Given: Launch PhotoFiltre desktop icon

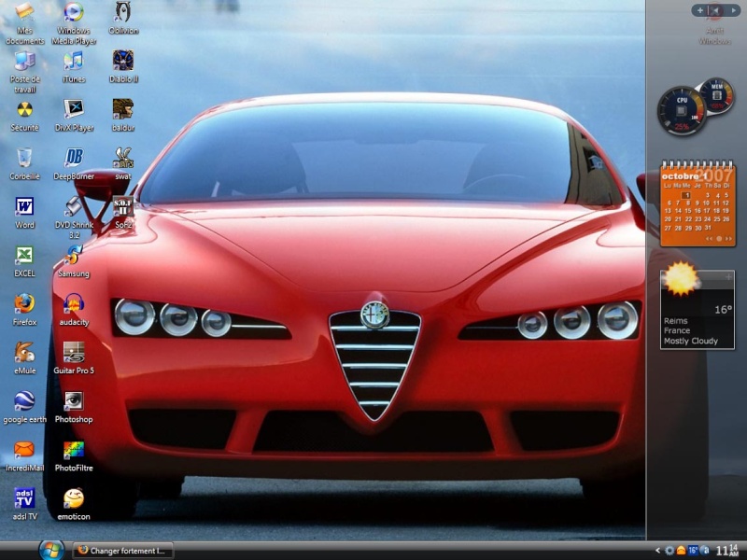Looking at the screenshot, I should click(74, 456).
